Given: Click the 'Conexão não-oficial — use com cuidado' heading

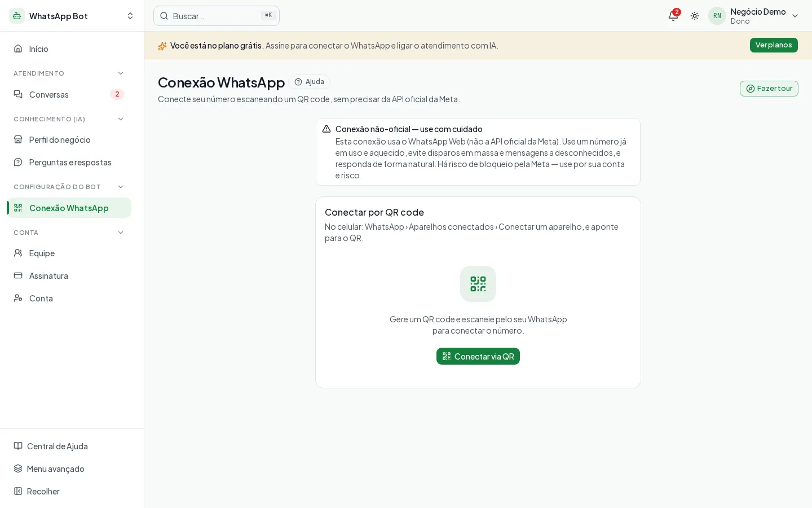Looking at the screenshot, I should 409,129.
